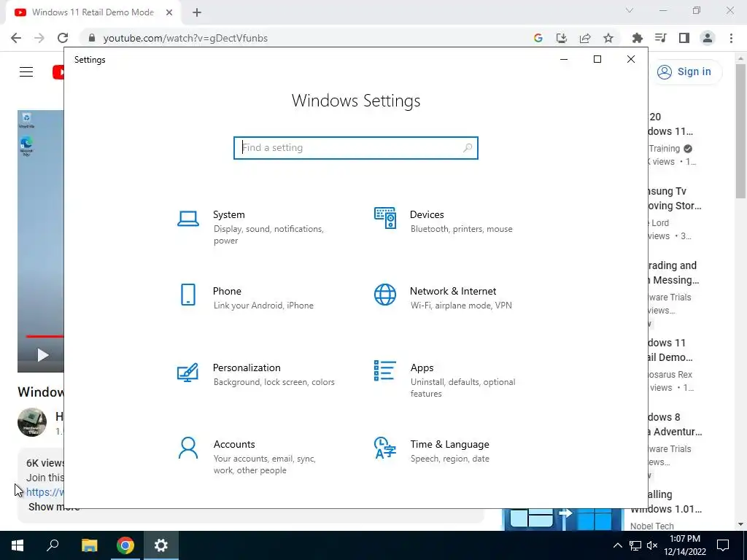
Task: Click the YouTube page vertical scrollbar
Action: (740, 131)
